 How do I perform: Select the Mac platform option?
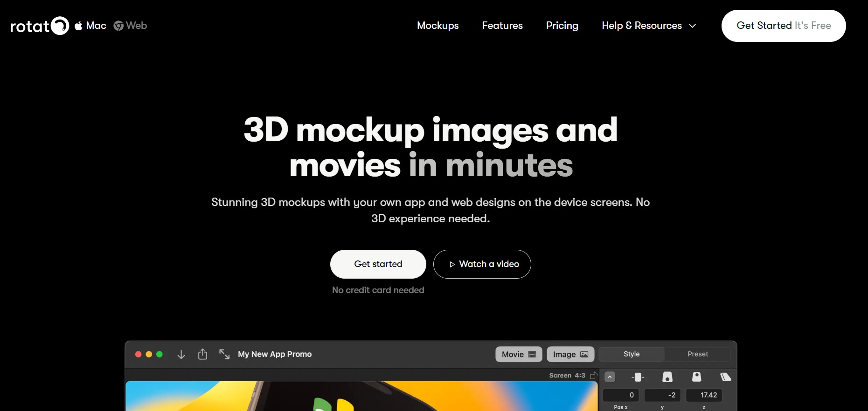90,26
